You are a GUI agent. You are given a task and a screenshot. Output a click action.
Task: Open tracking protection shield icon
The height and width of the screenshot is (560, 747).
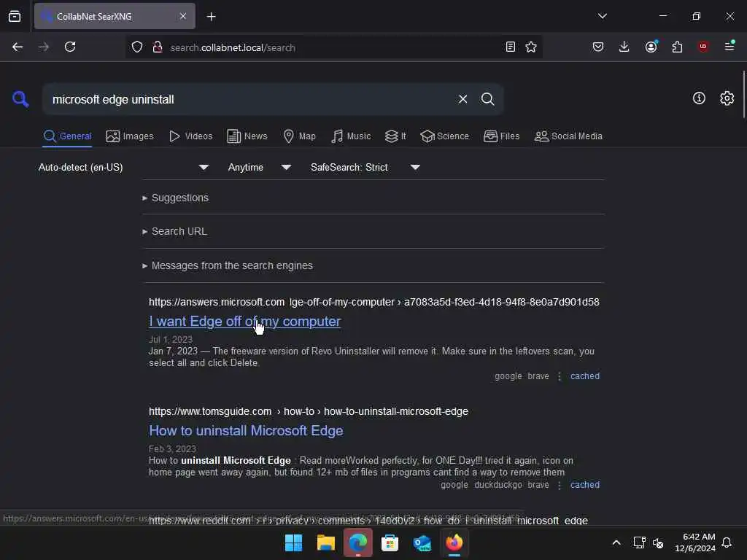(137, 47)
